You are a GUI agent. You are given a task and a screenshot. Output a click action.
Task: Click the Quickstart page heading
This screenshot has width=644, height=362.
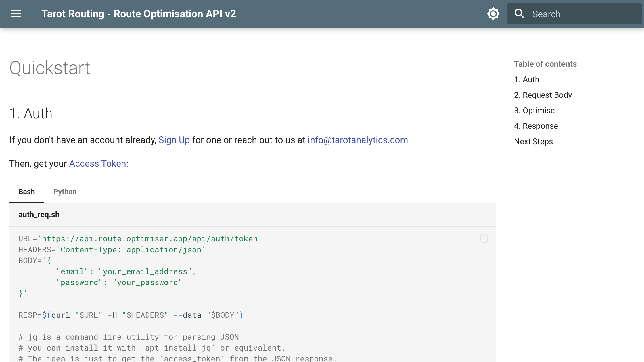click(x=50, y=68)
